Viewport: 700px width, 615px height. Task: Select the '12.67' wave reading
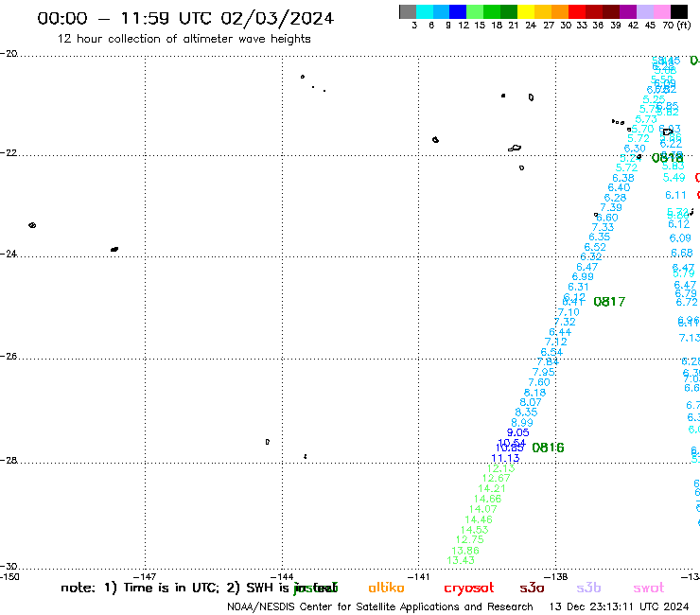[496, 479]
